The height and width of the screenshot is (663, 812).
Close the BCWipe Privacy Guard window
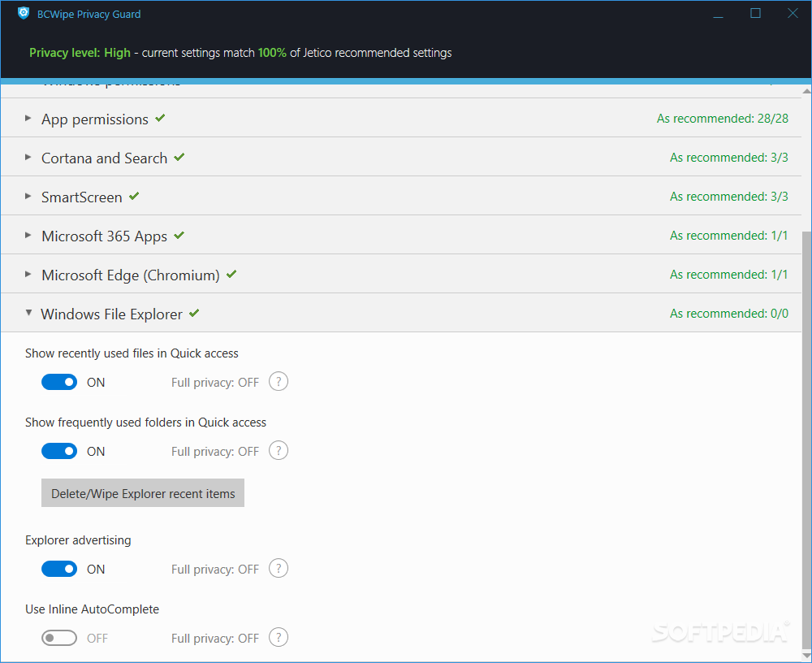[x=793, y=13]
